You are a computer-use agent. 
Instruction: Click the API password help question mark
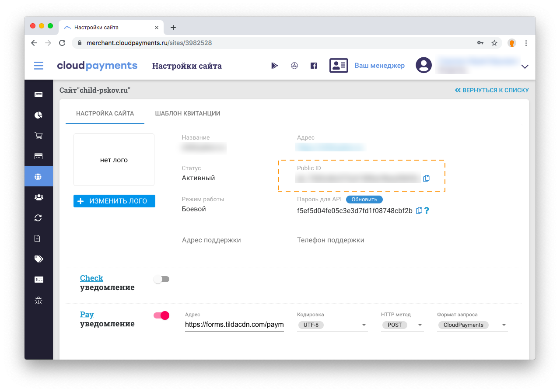(x=427, y=210)
